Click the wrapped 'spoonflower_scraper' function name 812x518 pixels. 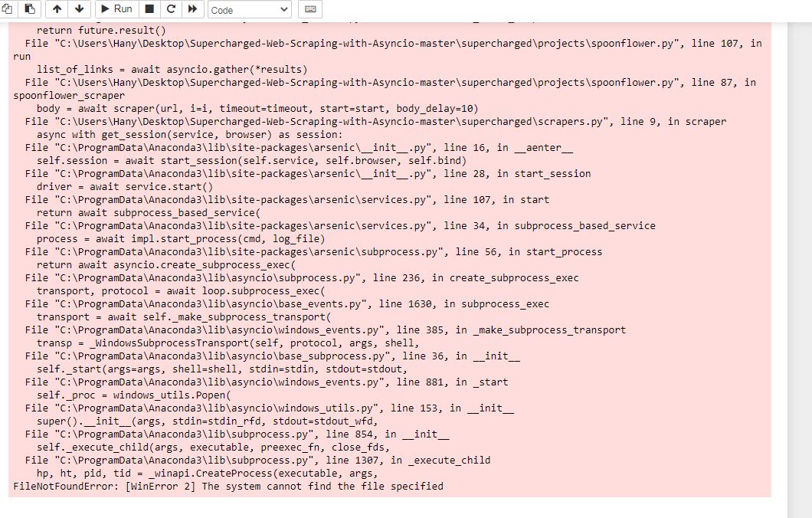click(69, 95)
